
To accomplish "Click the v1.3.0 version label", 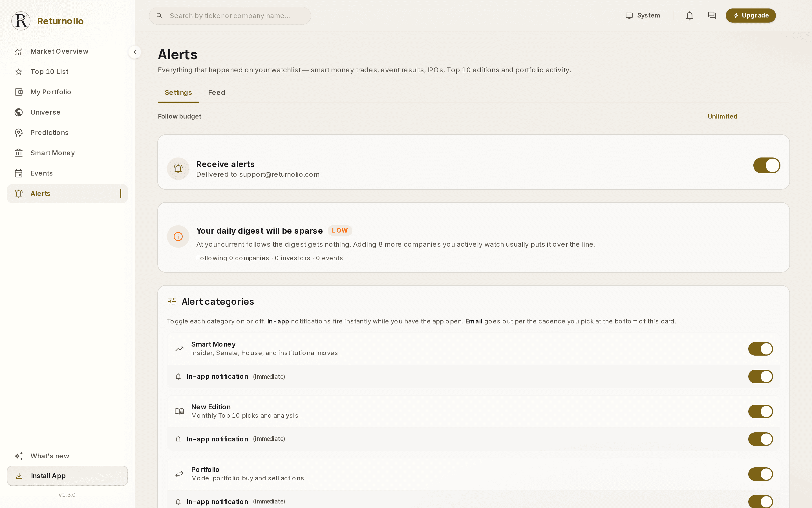I will [x=67, y=494].
